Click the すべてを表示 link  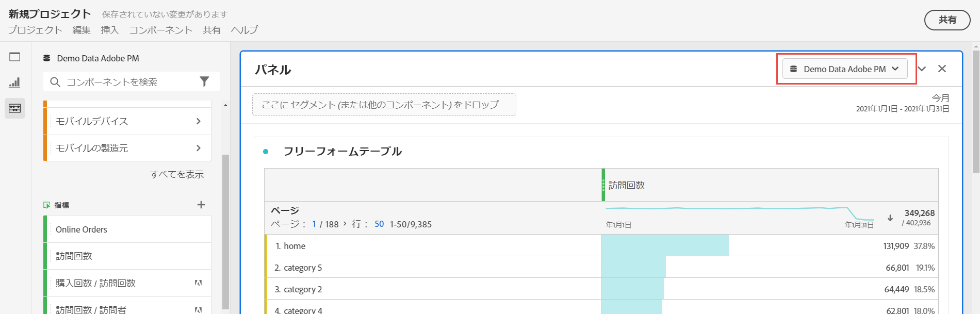tap(177, 174)
